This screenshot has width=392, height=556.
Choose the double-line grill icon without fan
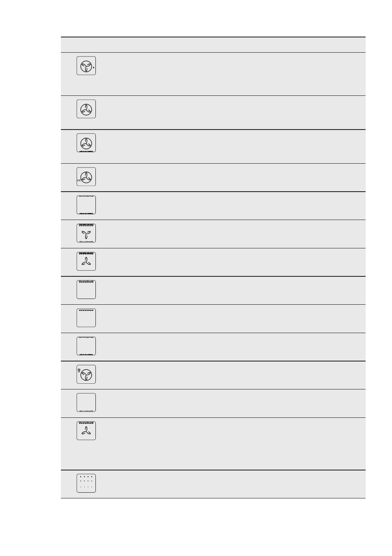[86, 290]
